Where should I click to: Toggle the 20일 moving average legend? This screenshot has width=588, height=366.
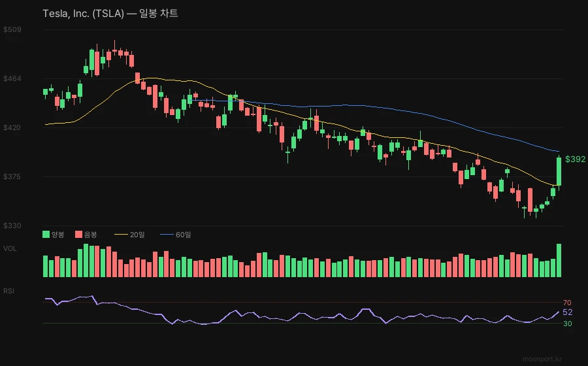pos(129,234)
